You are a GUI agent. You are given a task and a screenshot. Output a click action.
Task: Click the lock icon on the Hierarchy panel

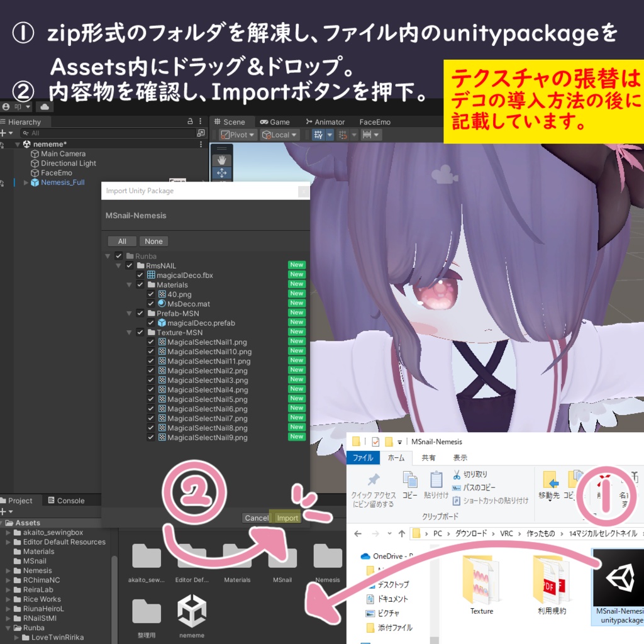189,121
